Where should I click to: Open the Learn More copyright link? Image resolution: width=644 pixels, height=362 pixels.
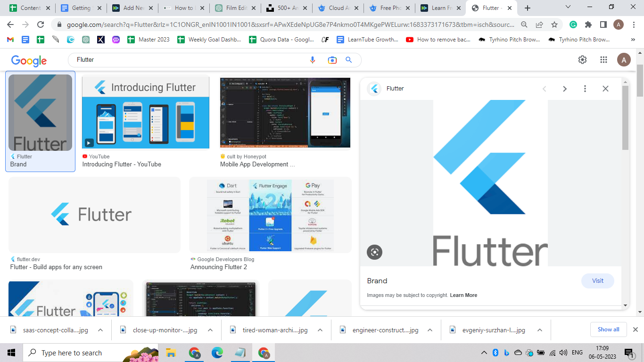[x=463, y=295]
